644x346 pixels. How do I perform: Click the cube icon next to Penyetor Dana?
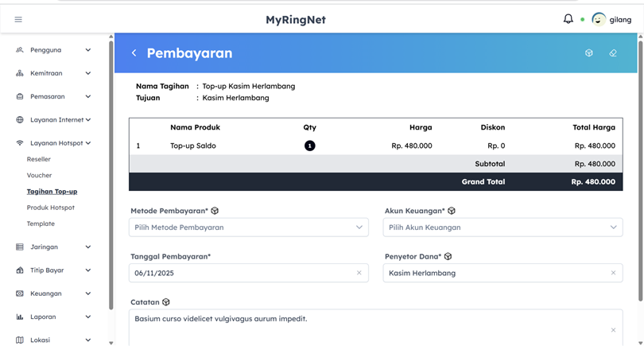tap(448, 256)
